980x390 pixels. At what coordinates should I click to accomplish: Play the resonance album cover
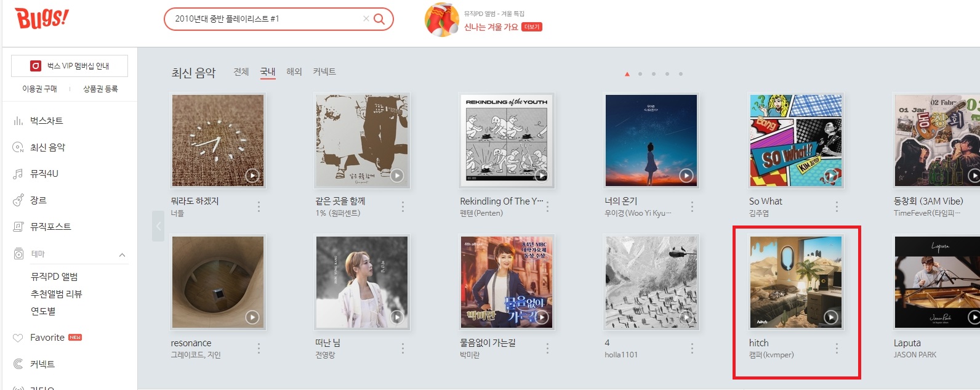(x=252, y=317)
